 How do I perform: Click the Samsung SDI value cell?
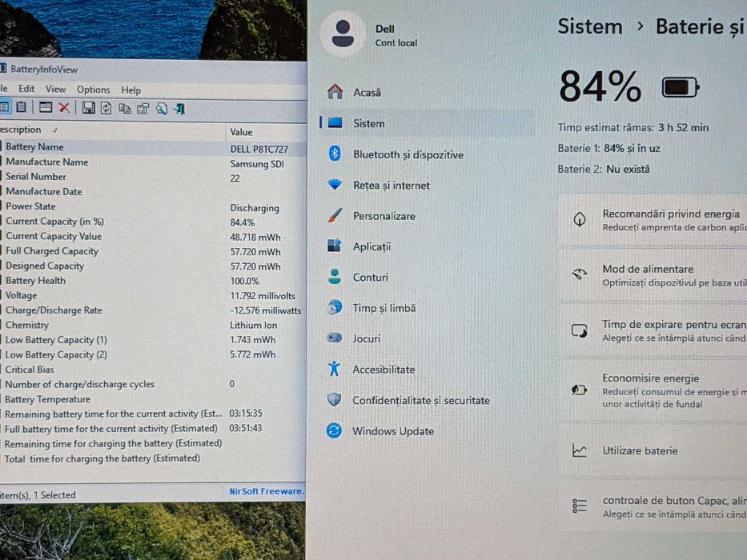tap(257, 164)
